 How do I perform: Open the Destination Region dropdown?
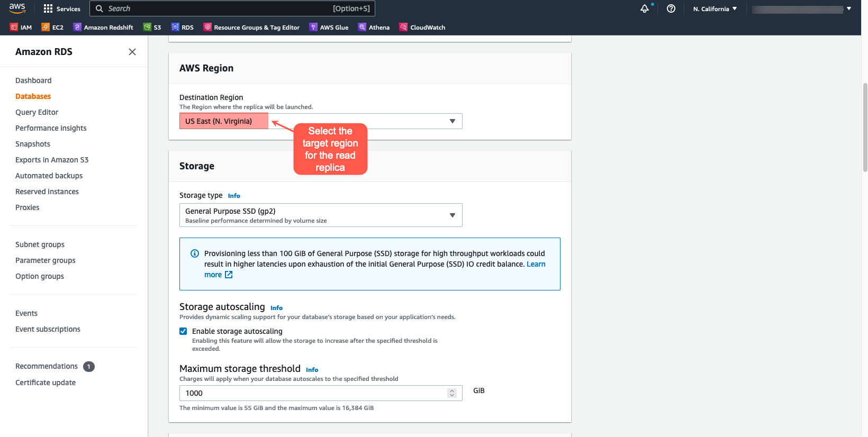(x=321, y=121)
